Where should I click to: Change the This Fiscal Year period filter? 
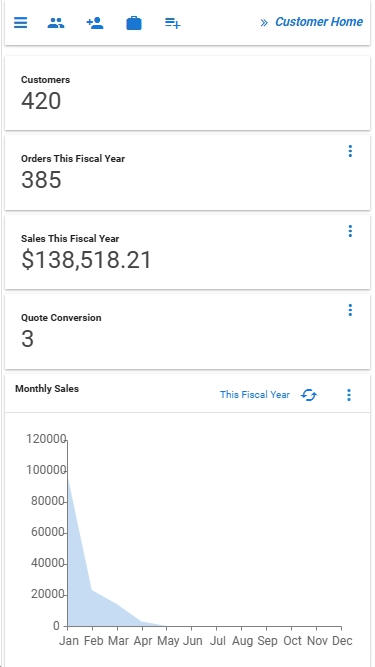(255, 395)
